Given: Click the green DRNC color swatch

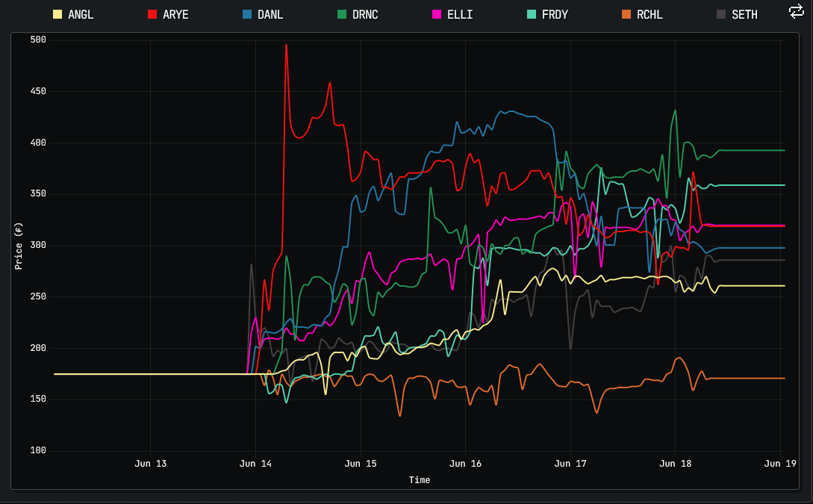Looking at the screenshot, I should click(x=342, y=14).
